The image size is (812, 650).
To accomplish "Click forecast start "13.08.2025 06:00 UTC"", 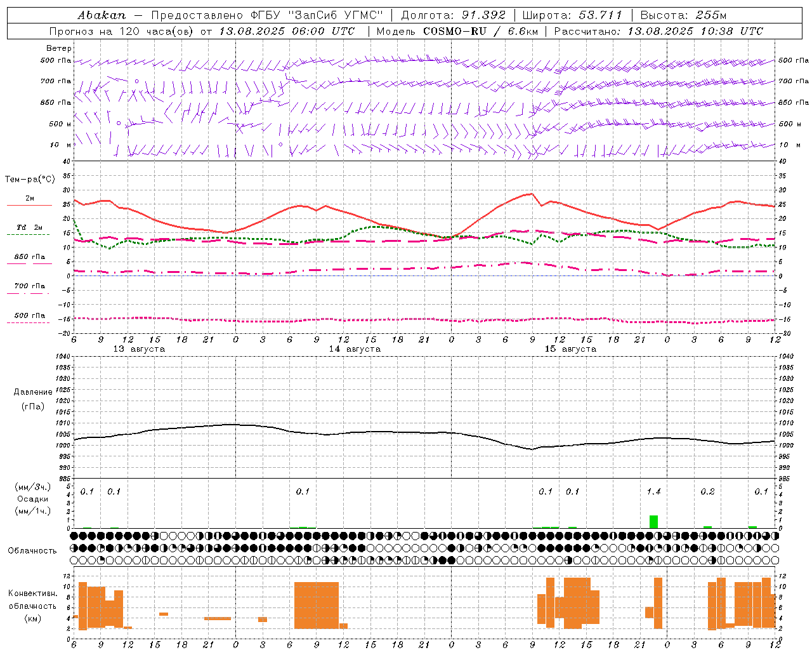I will tap(287, 31).
